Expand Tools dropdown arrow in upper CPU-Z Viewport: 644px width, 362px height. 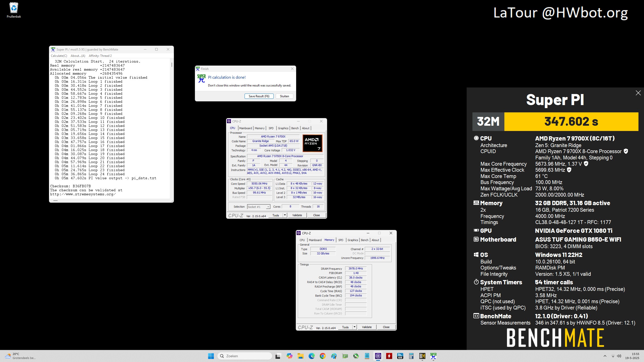[285, 215]
